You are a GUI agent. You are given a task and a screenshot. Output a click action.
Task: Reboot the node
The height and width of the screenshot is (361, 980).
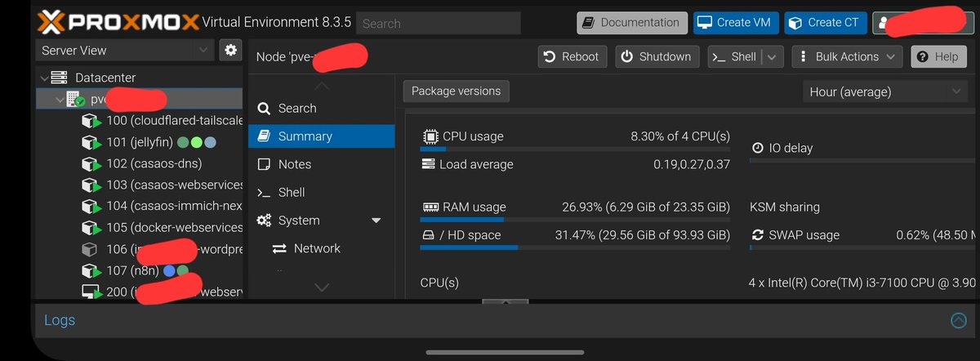tap(572, 56)
